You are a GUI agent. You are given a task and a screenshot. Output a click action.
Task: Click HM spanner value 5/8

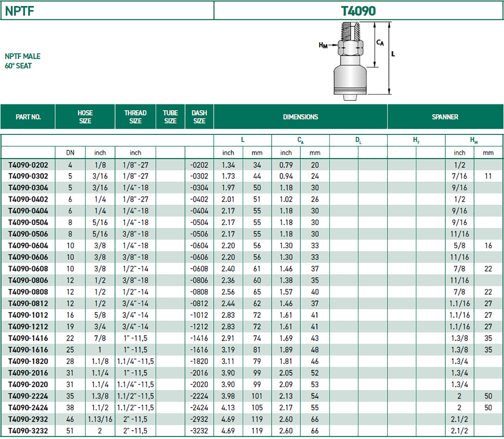click(x=459, y=246)
